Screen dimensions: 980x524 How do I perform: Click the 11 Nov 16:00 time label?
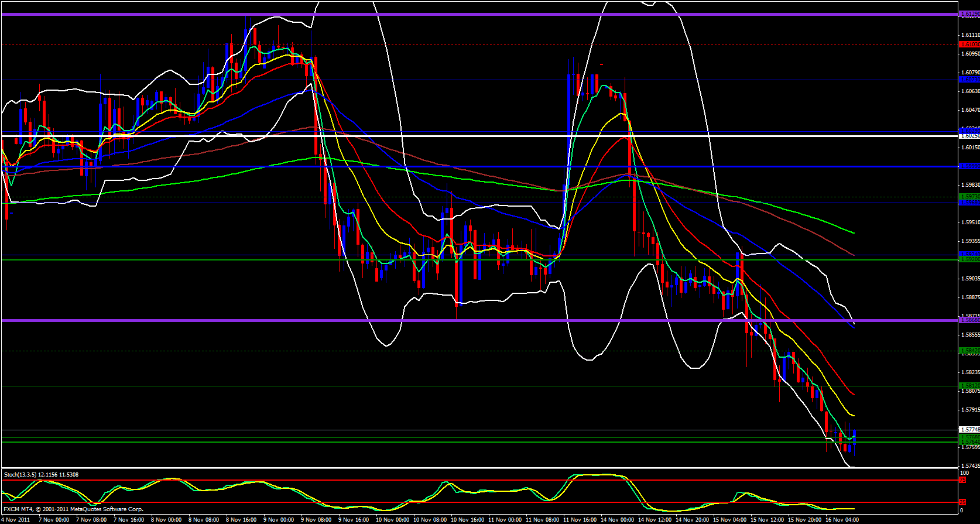point(580,520)
